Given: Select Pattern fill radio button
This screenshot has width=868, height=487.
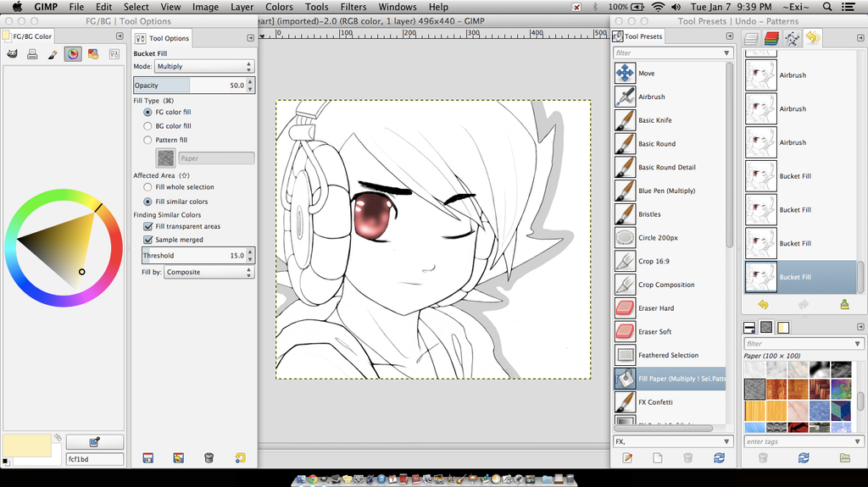Looking at the screenshot, I should [147, 140].
